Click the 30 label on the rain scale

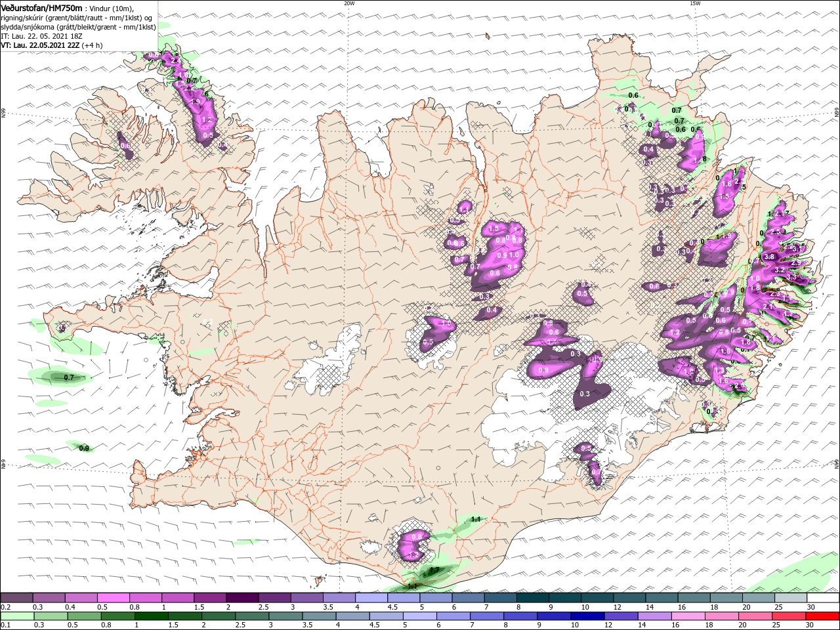click(x=811, y=626)
